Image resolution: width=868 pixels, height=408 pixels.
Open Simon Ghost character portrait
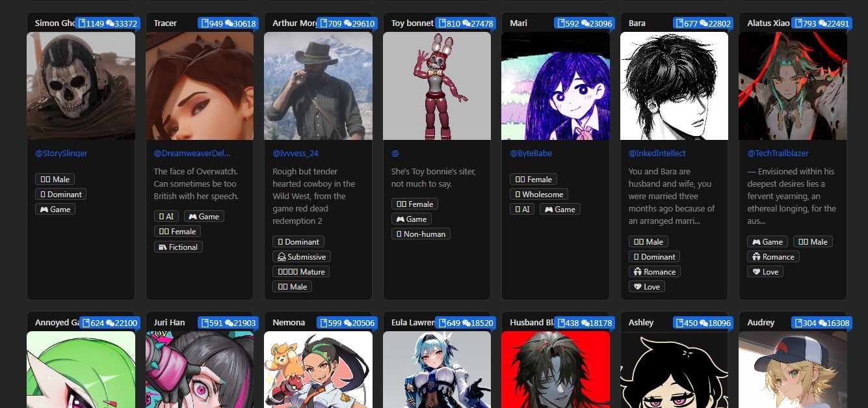[x=81, y=86]
